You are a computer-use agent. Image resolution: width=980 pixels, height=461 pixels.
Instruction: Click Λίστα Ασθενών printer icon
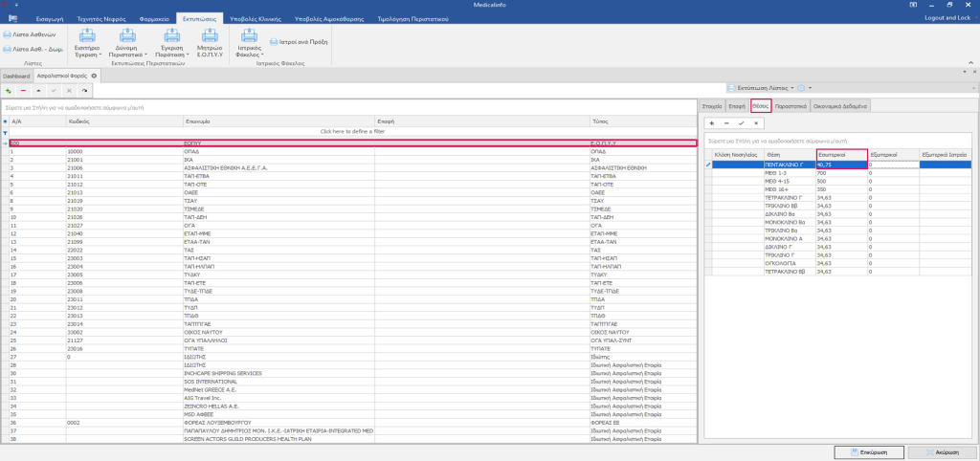7,33
